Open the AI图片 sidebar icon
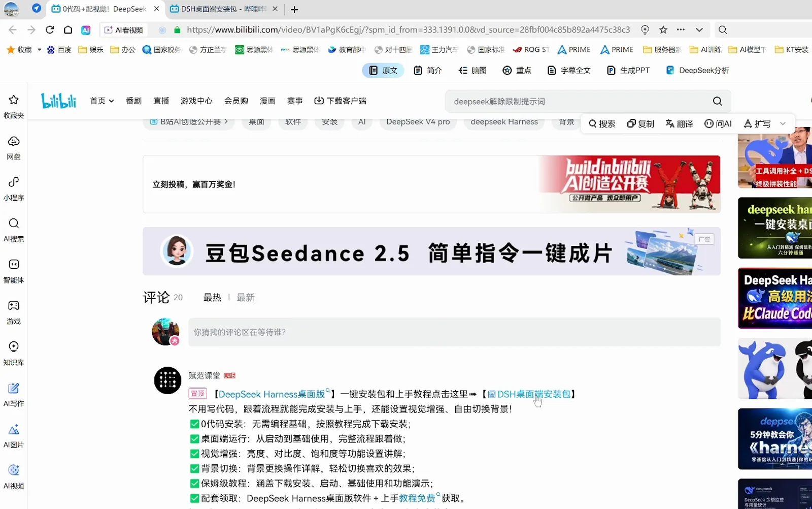Viewport: 812px width, 509px height. click(14, 435)
